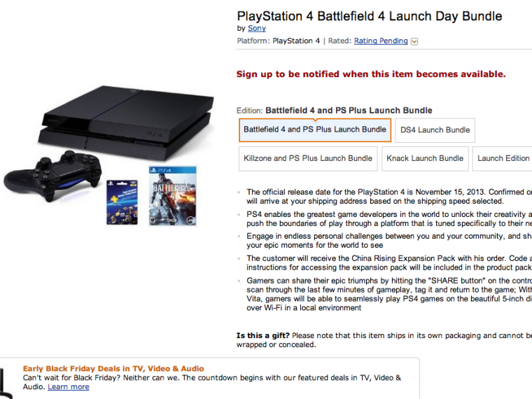Screen dimensions: 532x399
Task: Follow the Rating Pending link
Action: [381, 41]
